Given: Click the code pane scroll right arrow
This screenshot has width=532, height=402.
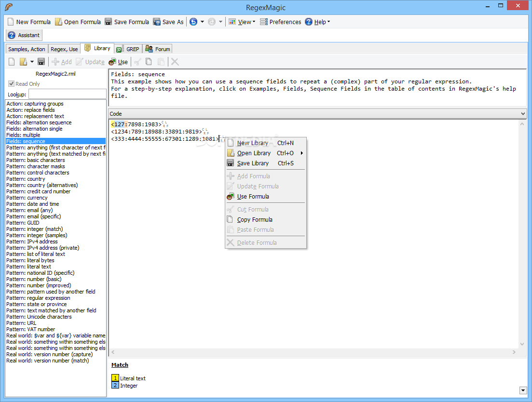Looking at the screenshot, I should 514,352.
